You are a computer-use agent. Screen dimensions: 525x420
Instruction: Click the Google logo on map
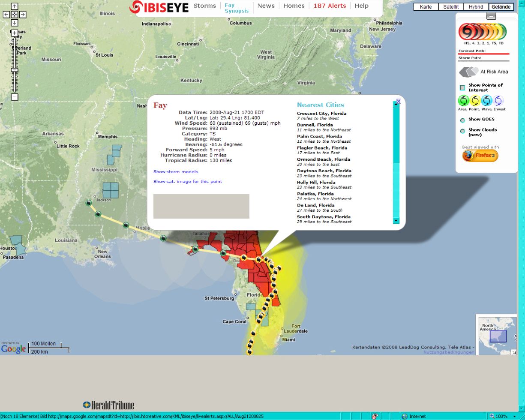coord(13,349)
